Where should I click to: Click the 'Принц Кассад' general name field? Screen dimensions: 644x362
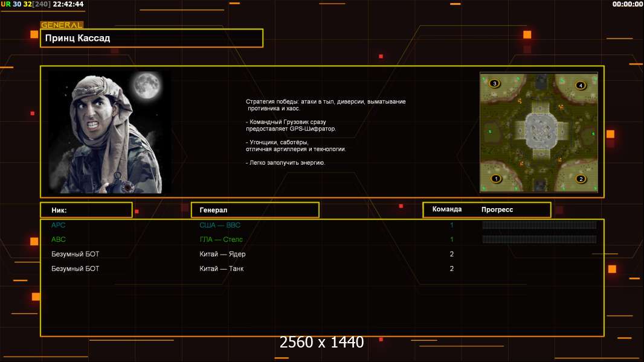click(x=152, y=38)
